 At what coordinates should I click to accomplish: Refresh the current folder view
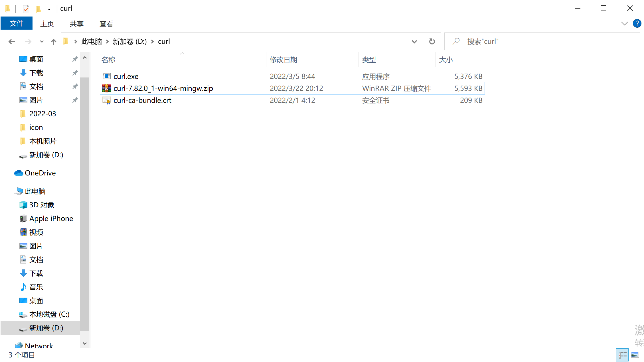(x=432, y=42)
